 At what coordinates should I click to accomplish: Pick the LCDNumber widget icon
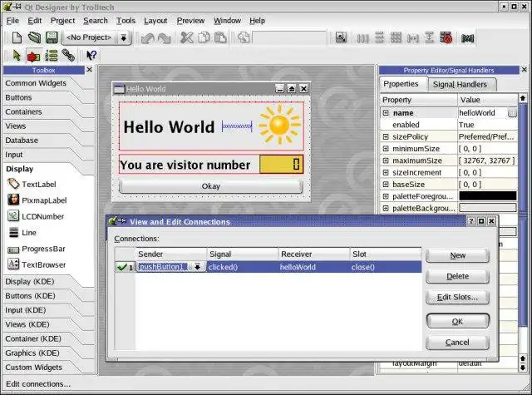click(13, 216)
